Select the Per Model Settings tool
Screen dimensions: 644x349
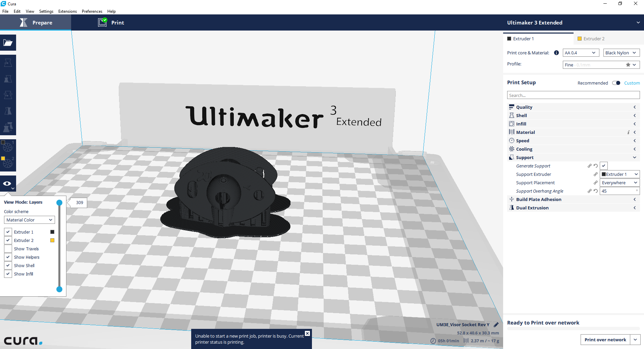coord(8,127)
